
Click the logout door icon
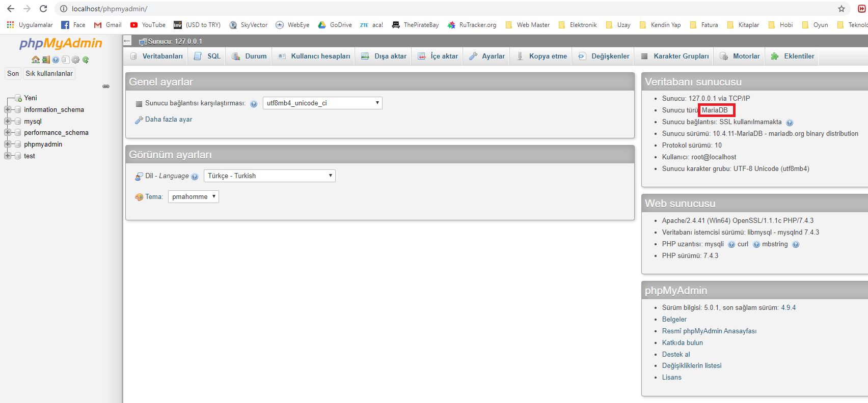[46, 60]
